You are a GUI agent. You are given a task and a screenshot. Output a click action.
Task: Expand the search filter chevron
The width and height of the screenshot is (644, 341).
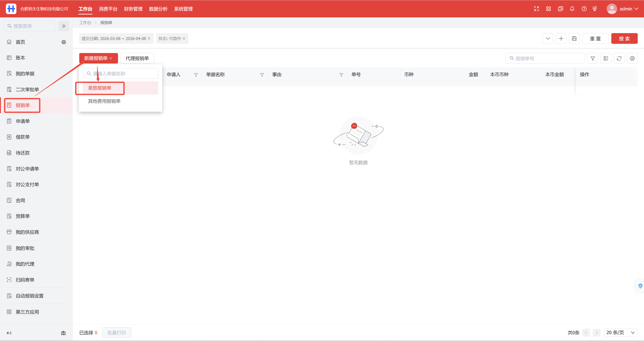tap(548, 39)
